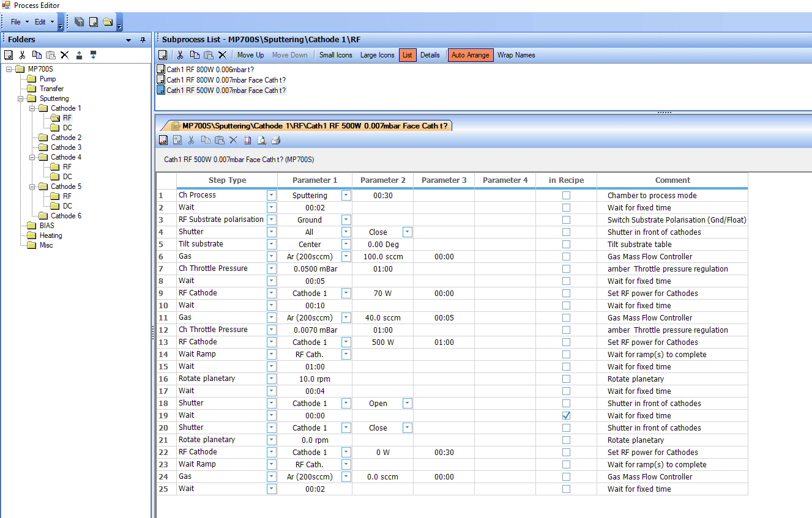Screen dimensions: 812x518
Task: Click the Move Up button
Action: 250,54
